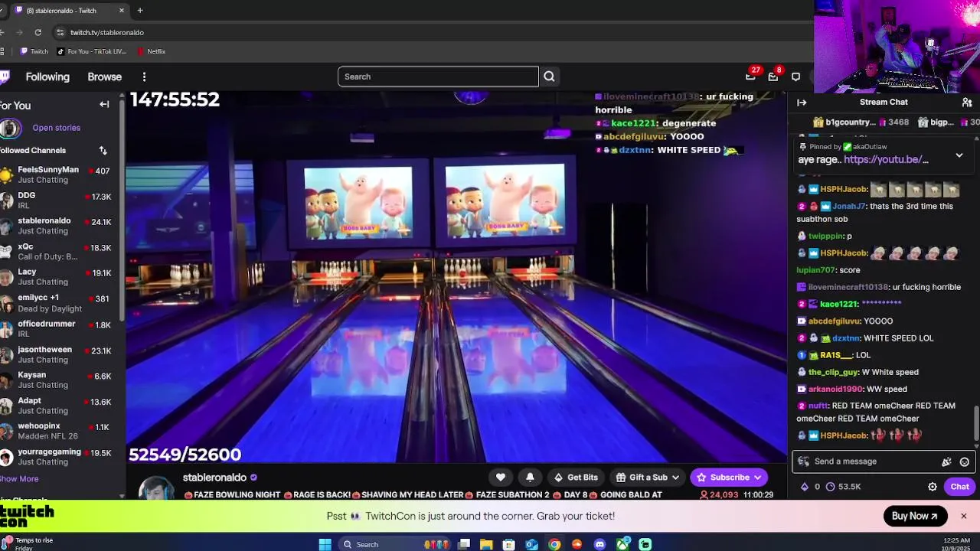Click the purple Chat send button
980x551 pixels.
pos(959,487)
